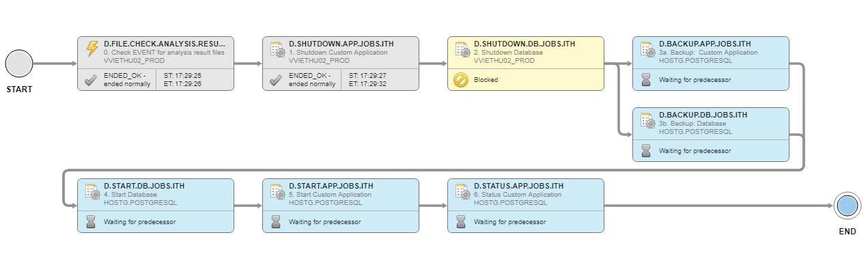
Task: Select the D.START.APP.JOBS.ITH task title
Action: pos(331,186)
